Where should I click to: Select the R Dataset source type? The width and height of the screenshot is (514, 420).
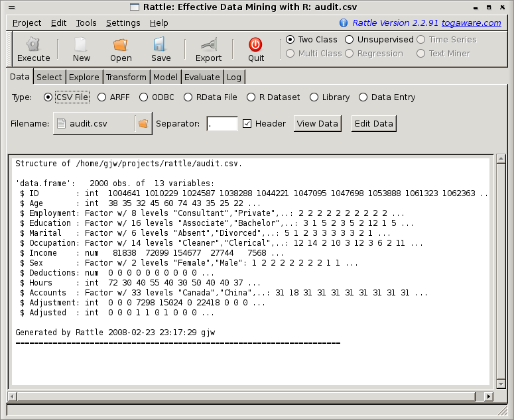click(x=251, y=97)
